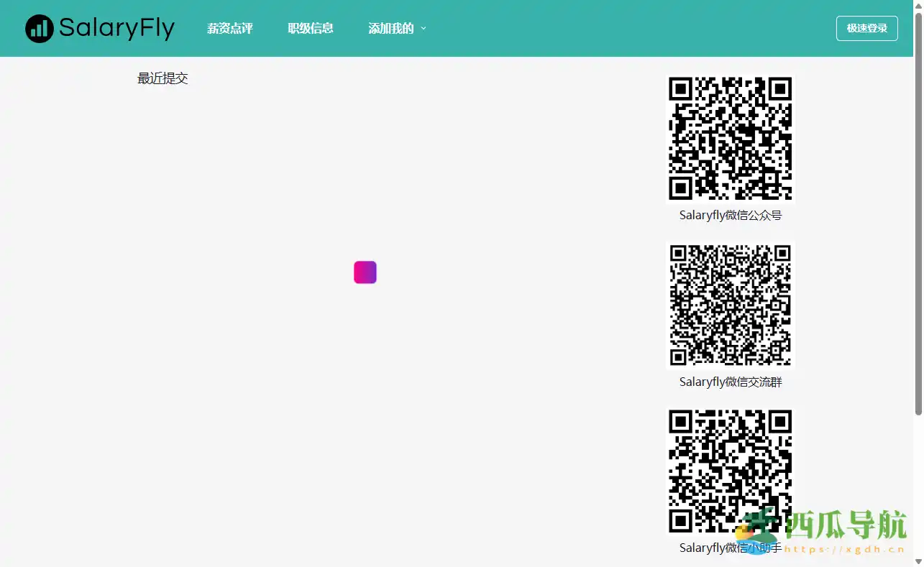Click the Salaryfly微信交流群 label
The image size is (924, 567).
click(x=729, y=382)
